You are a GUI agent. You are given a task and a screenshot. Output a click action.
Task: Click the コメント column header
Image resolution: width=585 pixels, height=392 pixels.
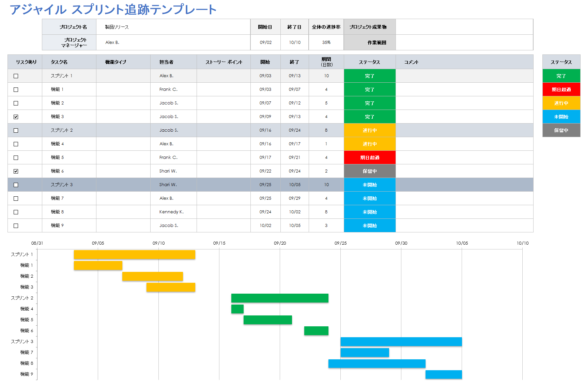click(464, 62)
